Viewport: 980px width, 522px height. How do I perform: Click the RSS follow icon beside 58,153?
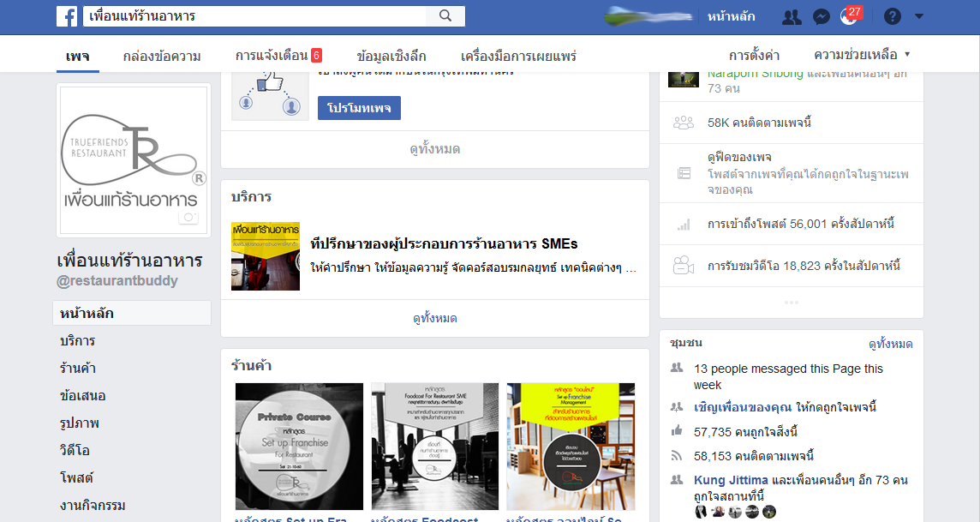[676, 456]
